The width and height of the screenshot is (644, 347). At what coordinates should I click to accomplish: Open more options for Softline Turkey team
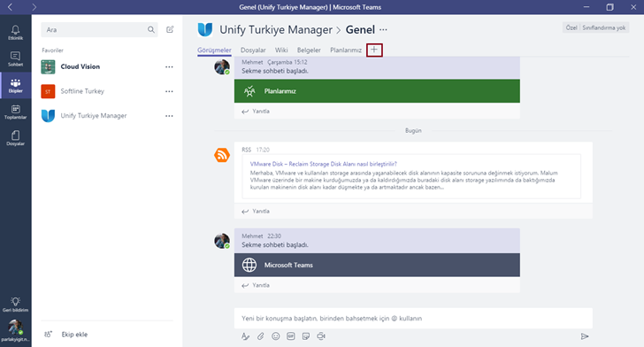pyautogui.click(x=169, y=91)
